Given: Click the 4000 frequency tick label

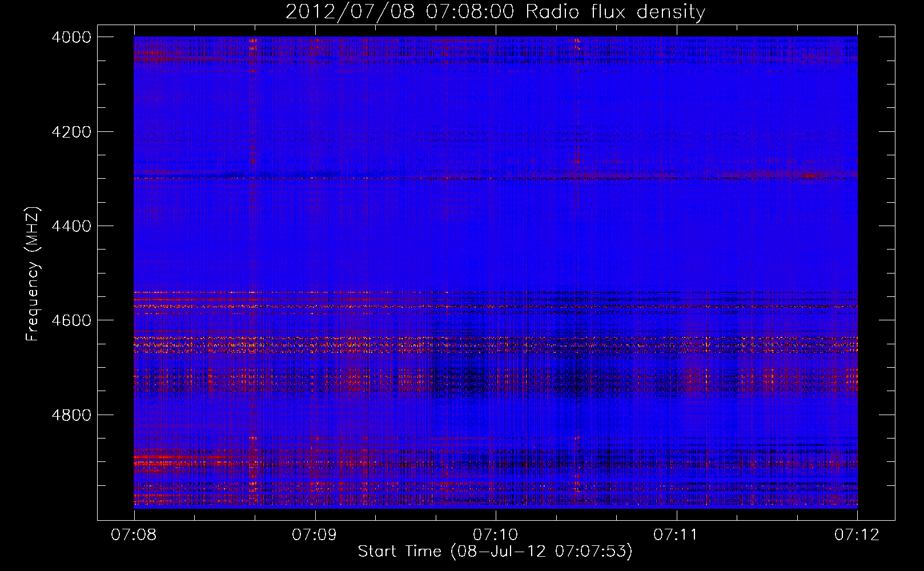Looking at the screenshot, I should point(71,37).
